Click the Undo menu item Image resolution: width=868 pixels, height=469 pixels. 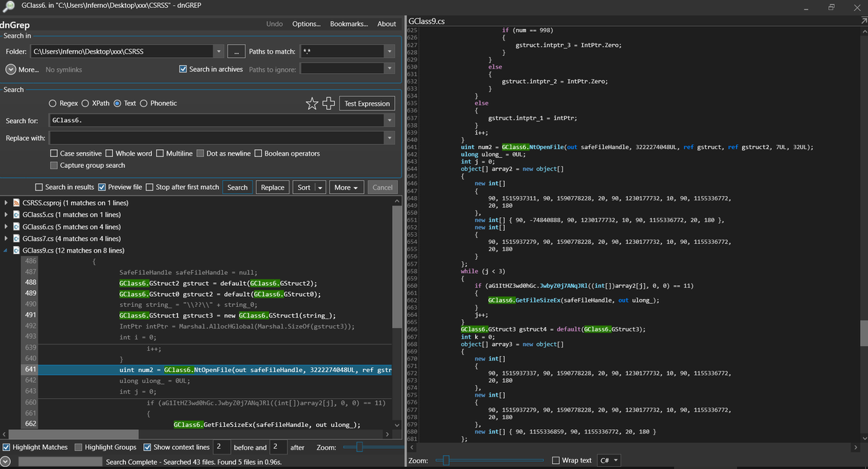[275, 24]
